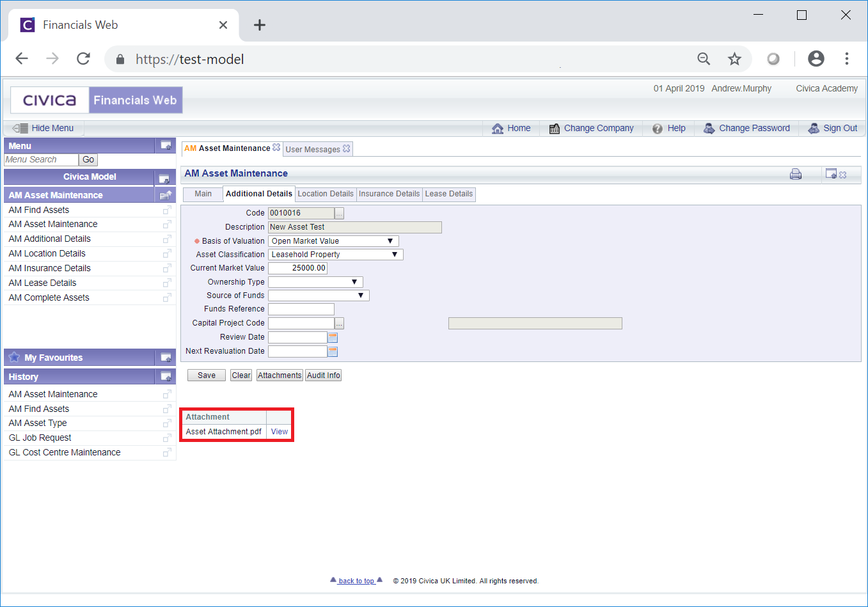Click in the Funds Reference field
Viewport: 868px width, 607px height.
coord(301,310)
